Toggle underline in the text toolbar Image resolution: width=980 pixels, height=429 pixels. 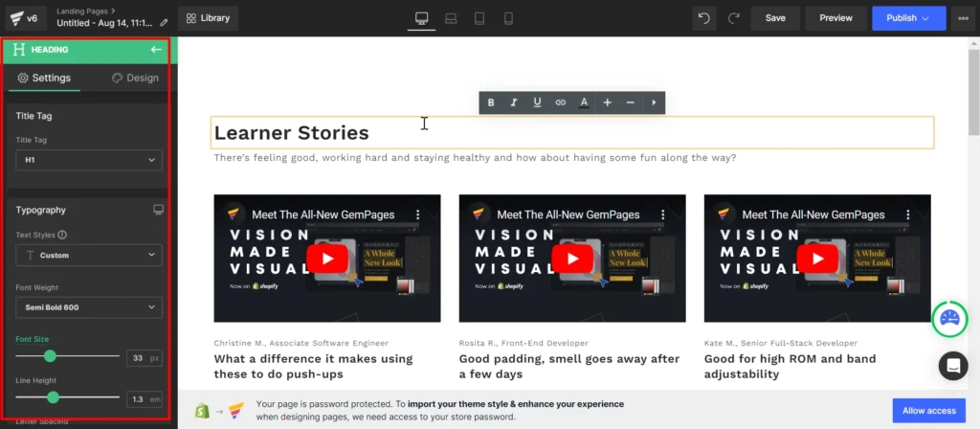537,102
